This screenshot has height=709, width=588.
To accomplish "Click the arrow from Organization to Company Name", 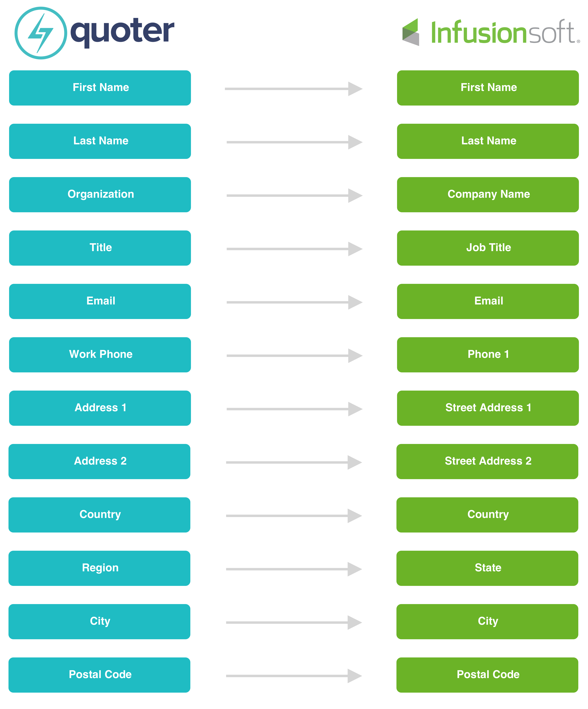I will click(x=294, y=195).
